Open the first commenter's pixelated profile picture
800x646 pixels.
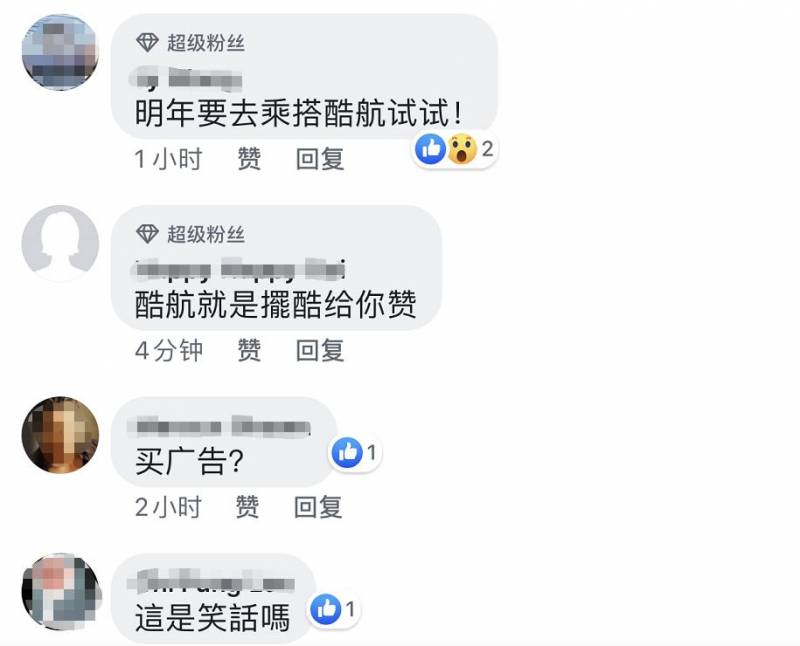pyautogui.click(x=60, y=52)
